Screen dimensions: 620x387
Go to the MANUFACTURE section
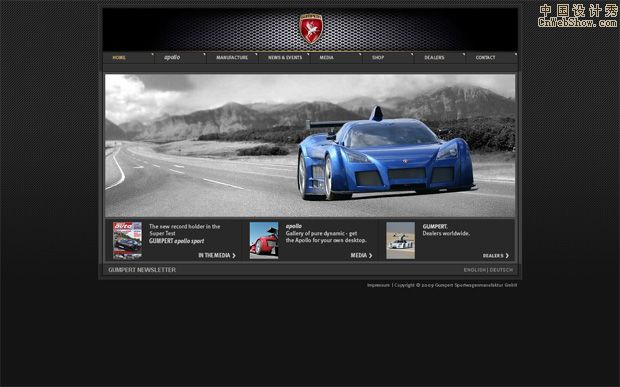232,58
